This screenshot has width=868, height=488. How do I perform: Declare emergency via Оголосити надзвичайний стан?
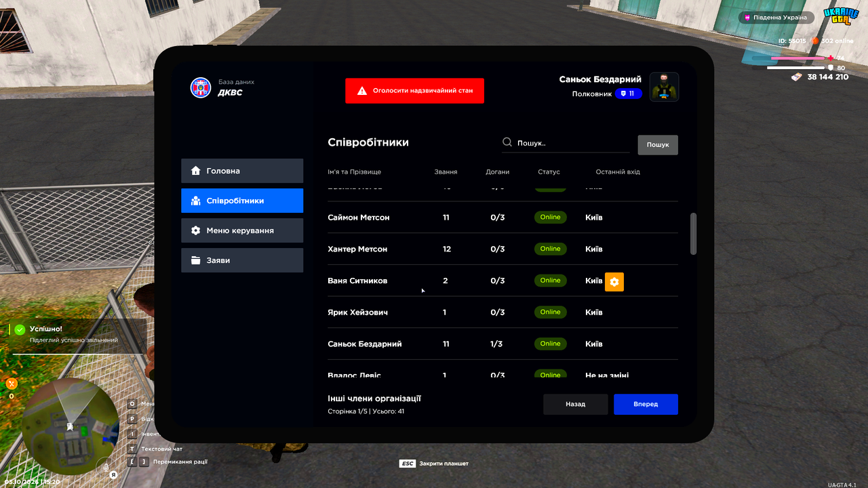tap(414, 90)
